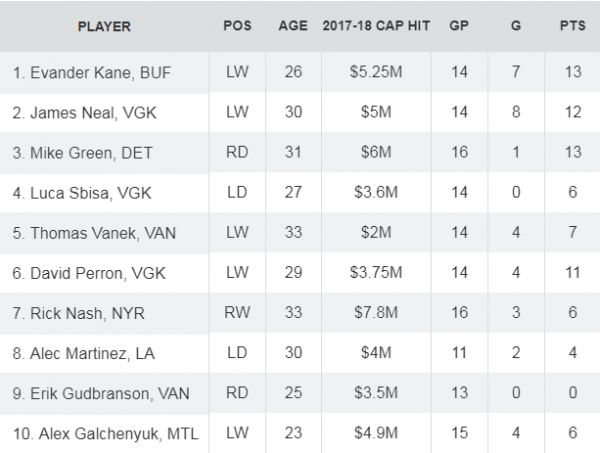Click the GP column header
Viewport: 600px width, 453px height.
461,27
